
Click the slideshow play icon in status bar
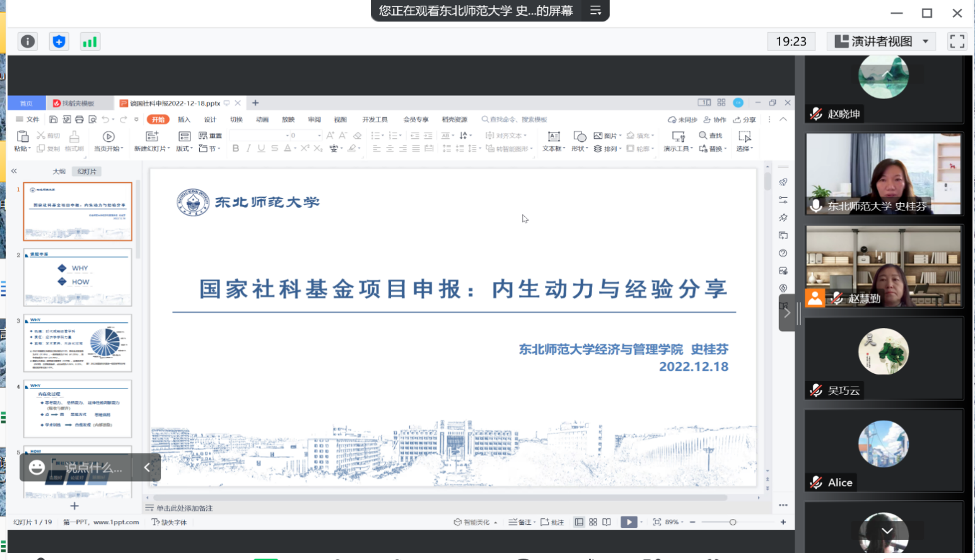(629, 522)
